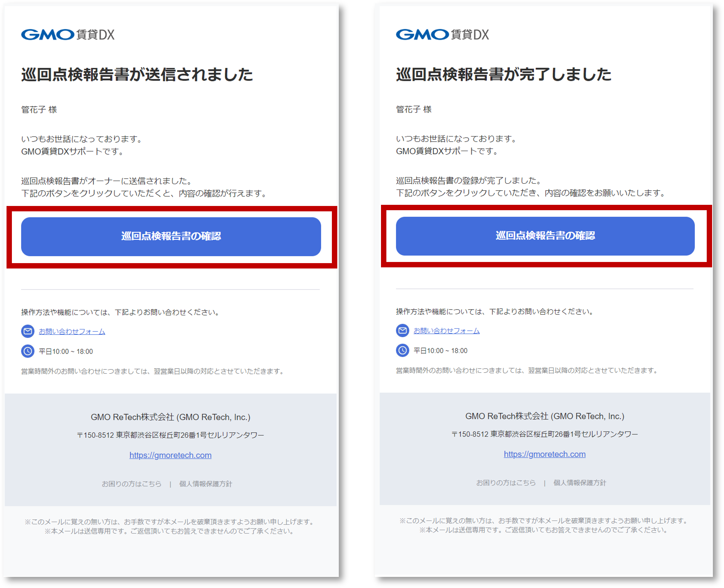Click GMO ReTech株式会社 company name in right footer
This screenshot has height=588, width=724.
coord(545,417)
